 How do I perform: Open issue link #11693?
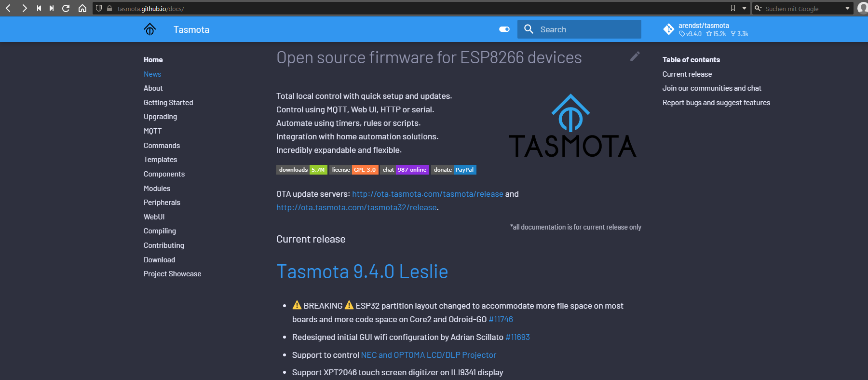click(x=518, y=337)
